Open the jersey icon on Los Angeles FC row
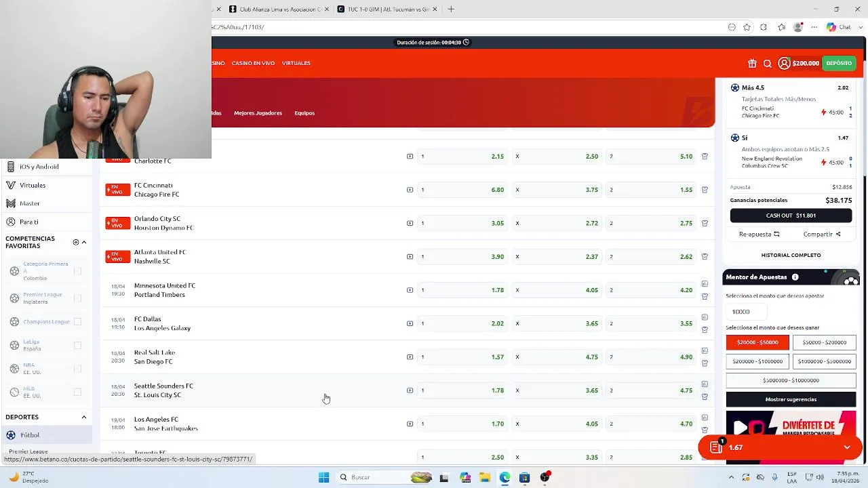Screen dimensions: 868x488 click(x=705, y=430)
